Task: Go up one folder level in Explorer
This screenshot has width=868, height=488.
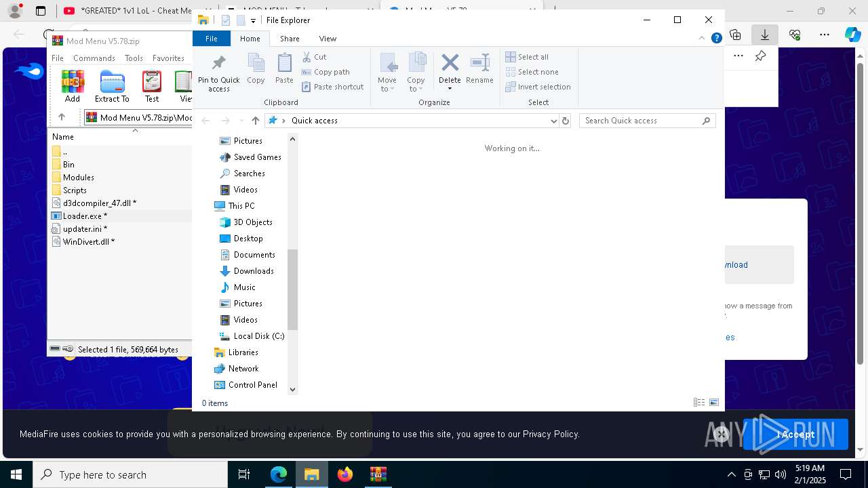Action: pos(255,121)
